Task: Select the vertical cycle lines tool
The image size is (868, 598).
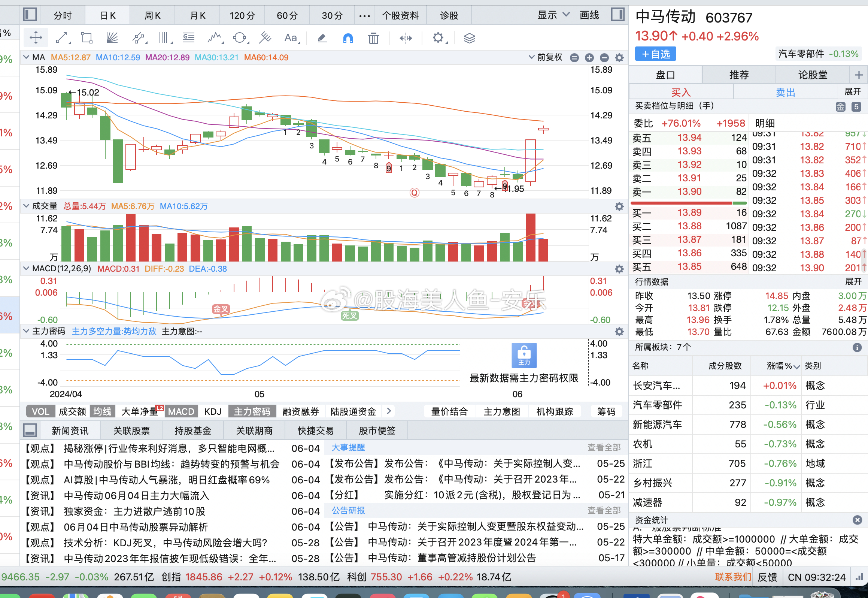Action: 164,38
